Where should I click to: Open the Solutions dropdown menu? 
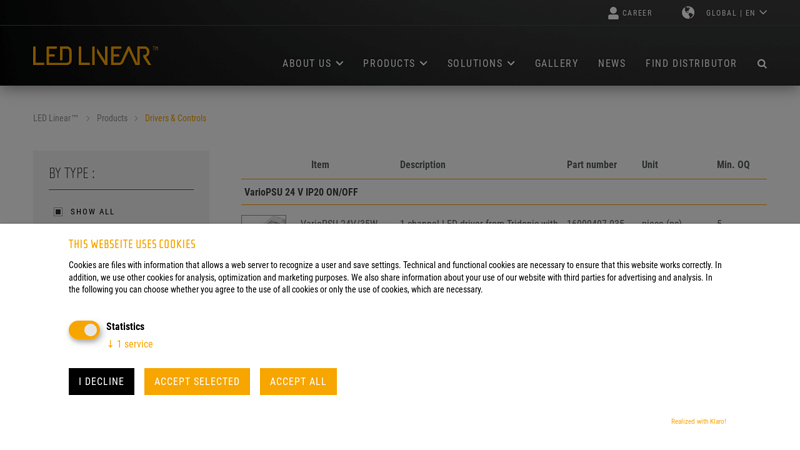click(480, 64)
